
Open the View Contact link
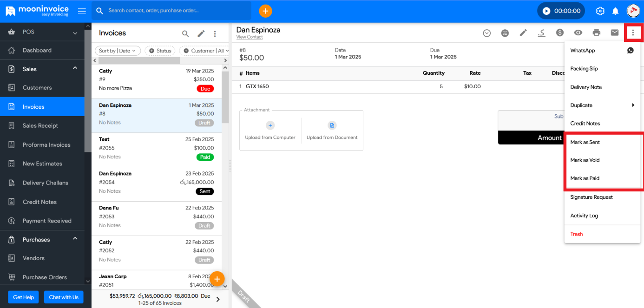point(249,37)
